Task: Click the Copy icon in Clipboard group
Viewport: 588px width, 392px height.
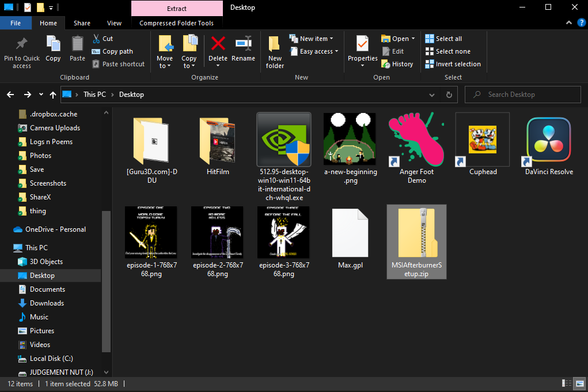Action: [53, 48]
